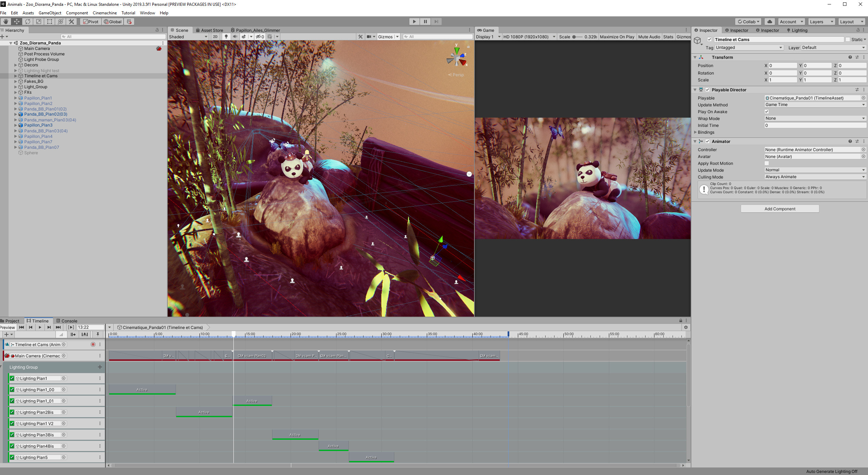The image size is (868, 475).
Task: Select the combined Transform tool
Action: (60, 22)
